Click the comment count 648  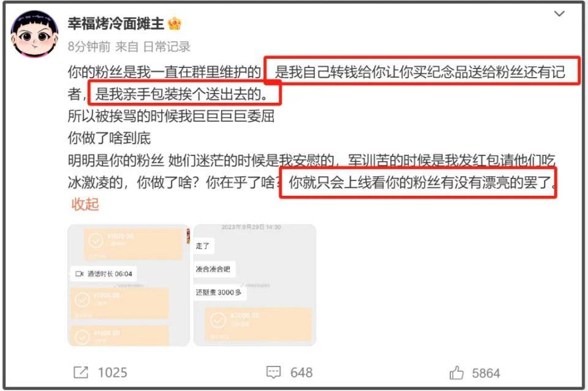click(301, 373)
